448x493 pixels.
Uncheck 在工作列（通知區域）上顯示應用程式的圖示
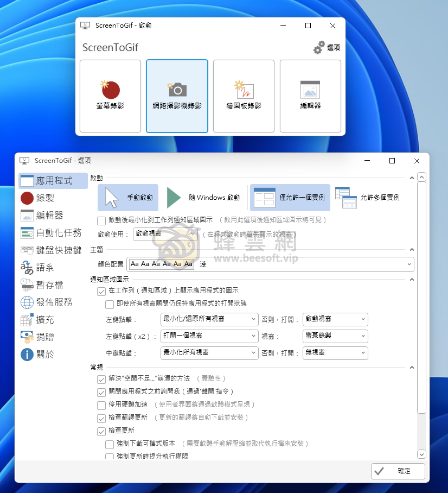pos(101,292)
